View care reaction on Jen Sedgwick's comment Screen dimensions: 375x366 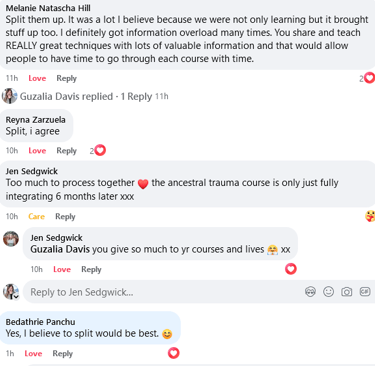point(370,216)
